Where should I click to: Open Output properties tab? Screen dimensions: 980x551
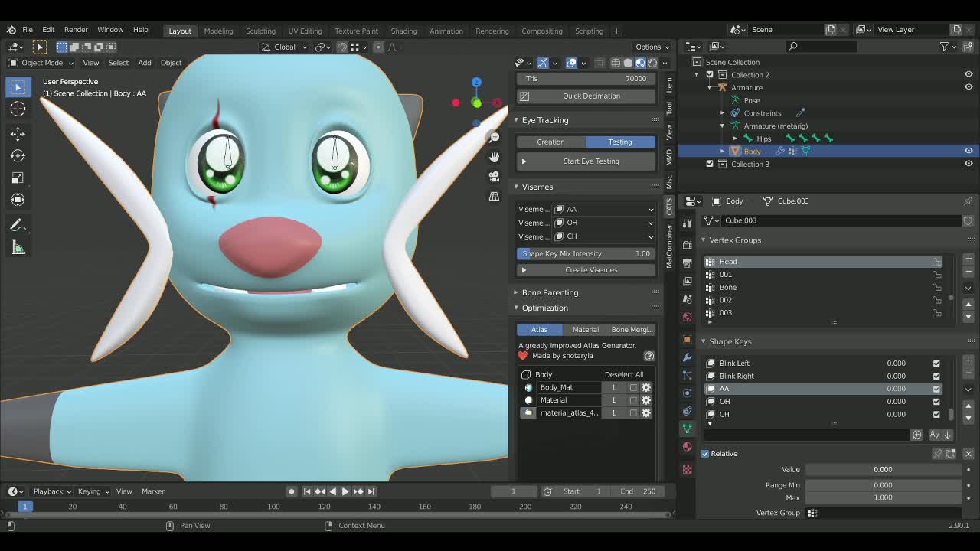[687, 263]
